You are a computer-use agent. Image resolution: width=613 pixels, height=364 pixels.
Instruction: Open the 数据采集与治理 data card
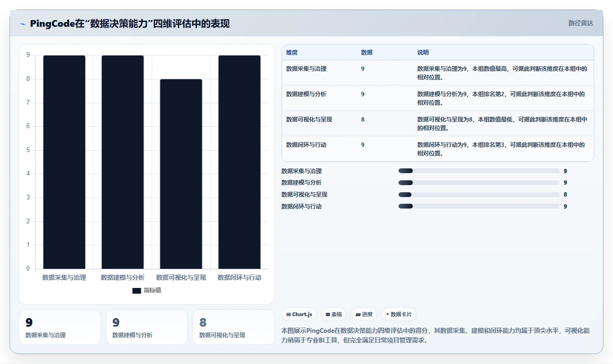point(60,327)
